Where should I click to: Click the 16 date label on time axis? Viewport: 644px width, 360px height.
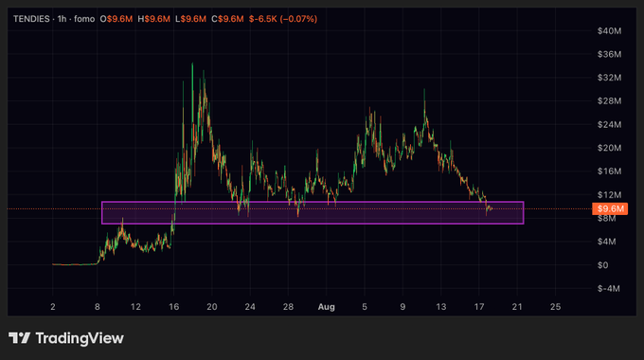(x=173, y=307)
